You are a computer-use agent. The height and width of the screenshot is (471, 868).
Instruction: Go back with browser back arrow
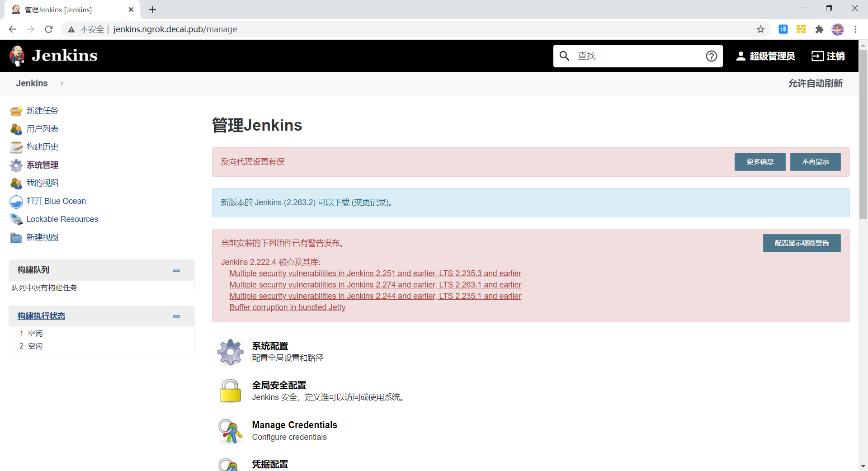pyautogui.click(x=12, y=29)
